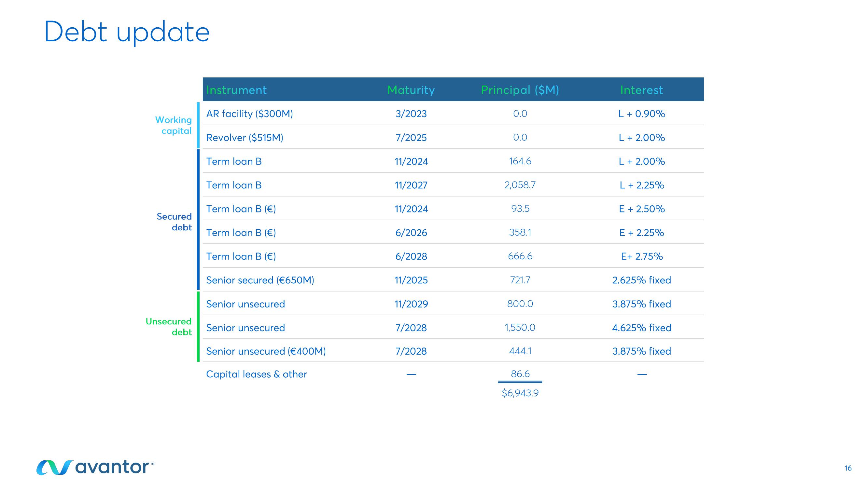Select the 'E + 2.50%' interest cell
Image resolution: width=868 pixels, height=488 pixels.
[x=642, y=209]
